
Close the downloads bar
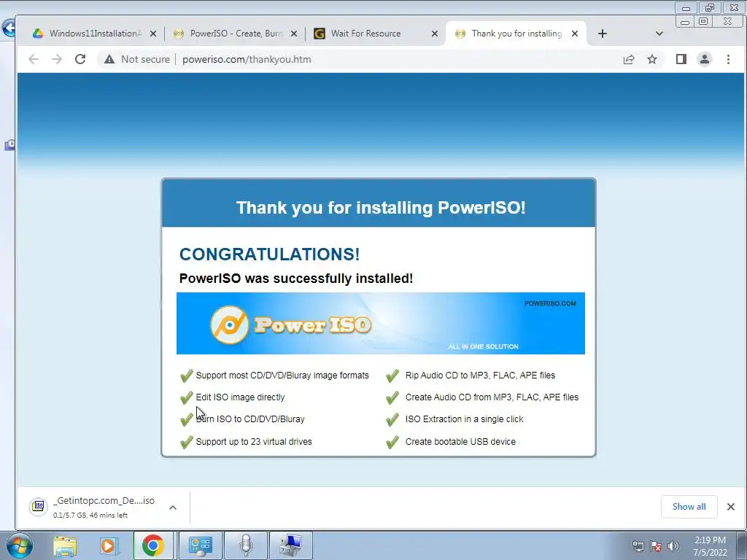point(731,507)
